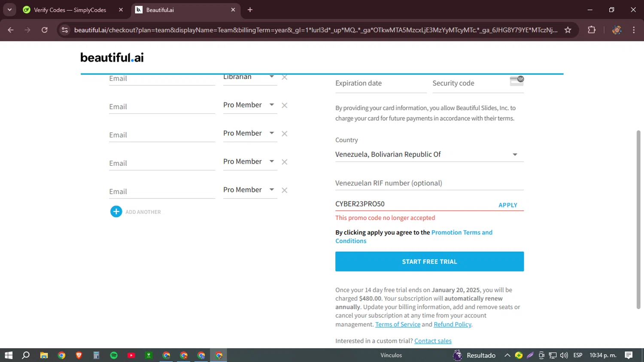Click the blue plus ADD ANOTHER icon

click(116, 212)
